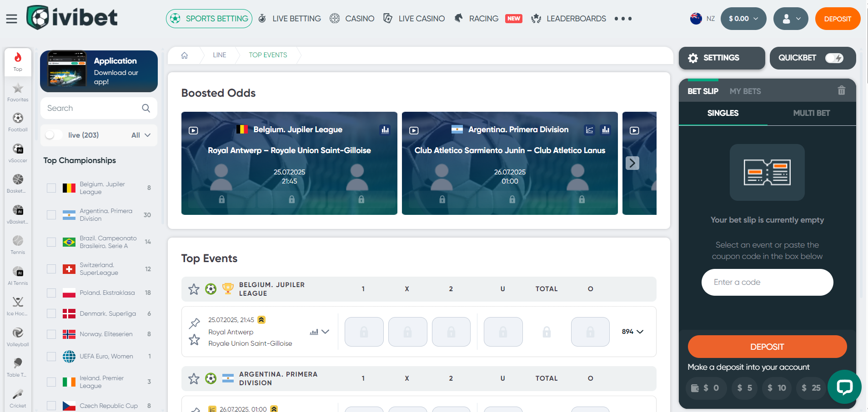Open Racing section

(477, 19)
